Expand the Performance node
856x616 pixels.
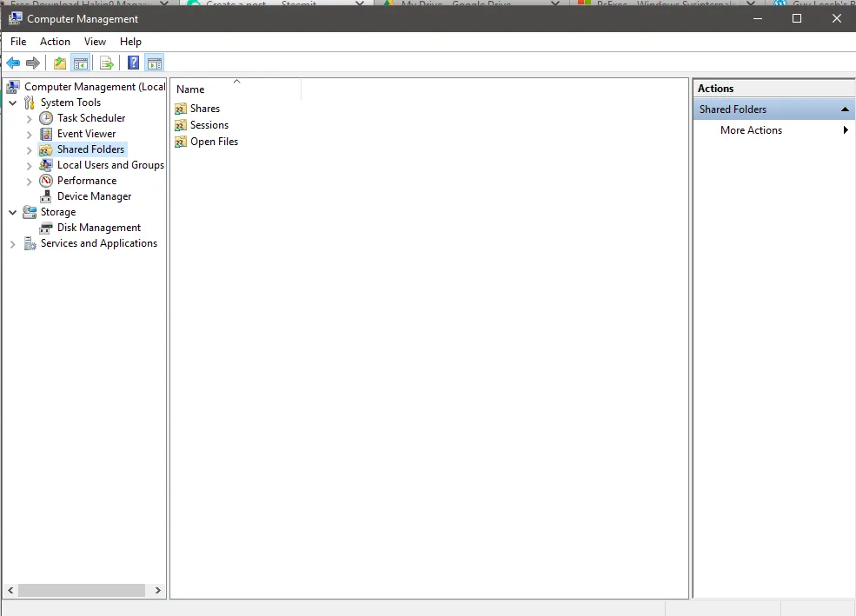click(x=29, y=181)
